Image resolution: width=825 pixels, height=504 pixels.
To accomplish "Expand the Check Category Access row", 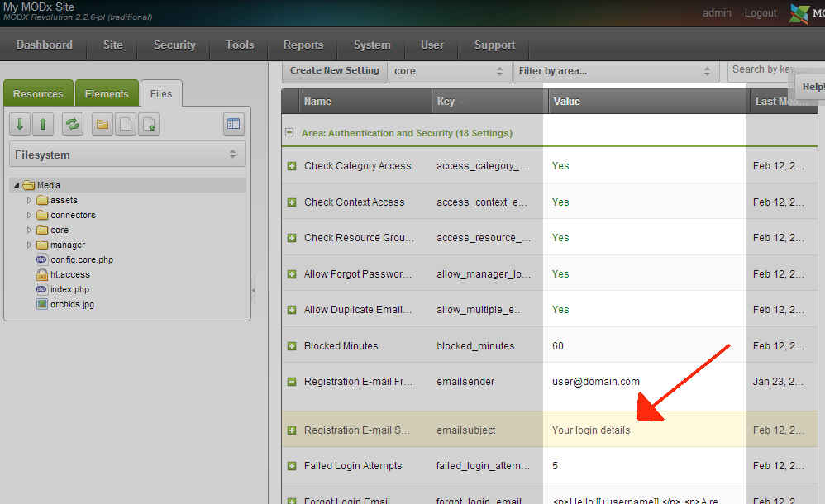I will (291, 166).
